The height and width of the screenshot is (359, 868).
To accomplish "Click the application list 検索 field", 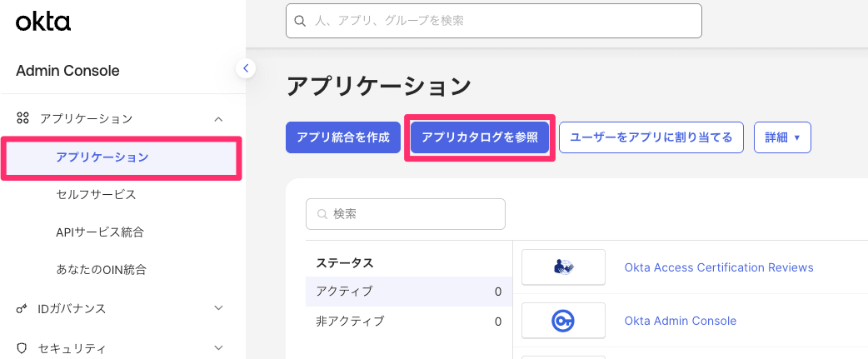I will tap(406, 214).
